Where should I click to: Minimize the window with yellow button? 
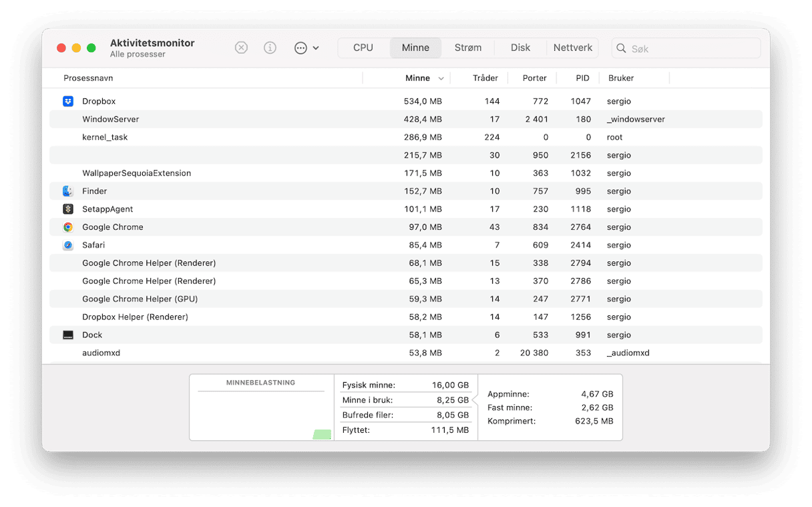(76, 48)
